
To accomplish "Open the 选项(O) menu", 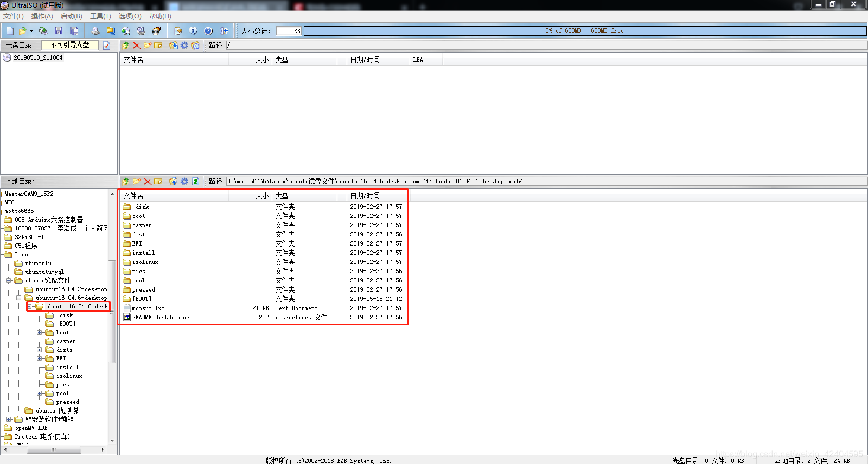I will click(130, 16).
